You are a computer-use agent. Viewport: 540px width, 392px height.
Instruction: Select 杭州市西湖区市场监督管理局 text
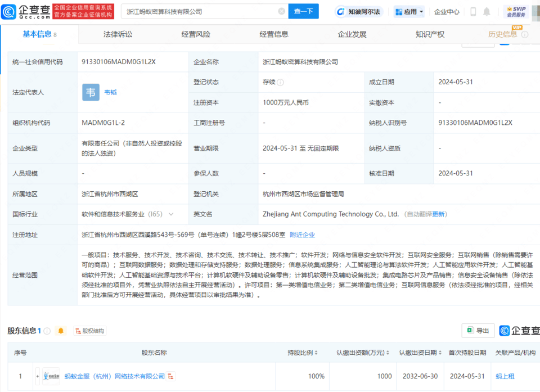click(303, 194)
